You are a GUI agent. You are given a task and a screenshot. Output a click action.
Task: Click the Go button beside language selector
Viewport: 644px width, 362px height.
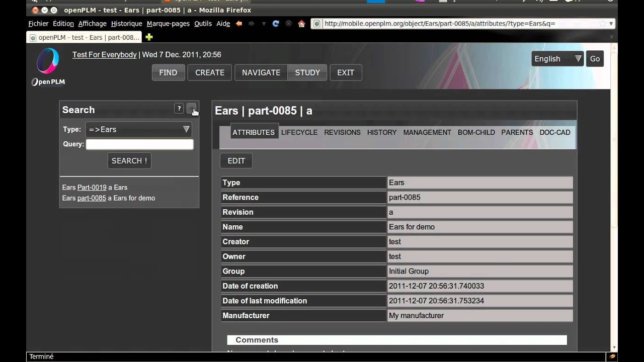[x=595, y=59]
